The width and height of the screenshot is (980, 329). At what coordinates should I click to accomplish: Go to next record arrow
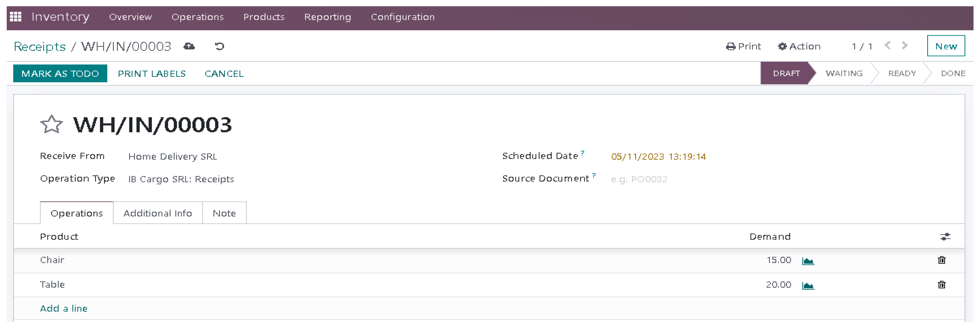click(905, 46)
